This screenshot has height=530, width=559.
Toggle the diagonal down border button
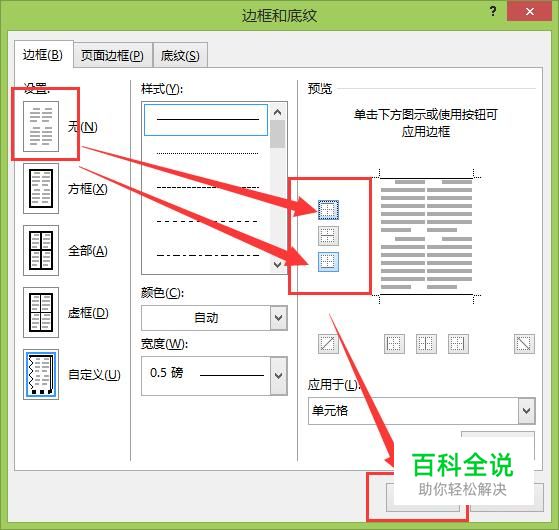[x=524, y=344]
